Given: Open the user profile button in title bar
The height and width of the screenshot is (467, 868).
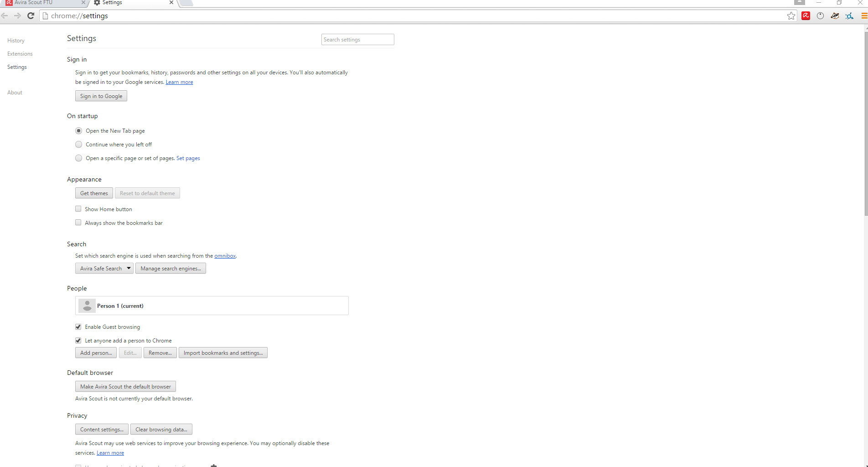Looking at the screenshot, I should click(x=799, y=2).
